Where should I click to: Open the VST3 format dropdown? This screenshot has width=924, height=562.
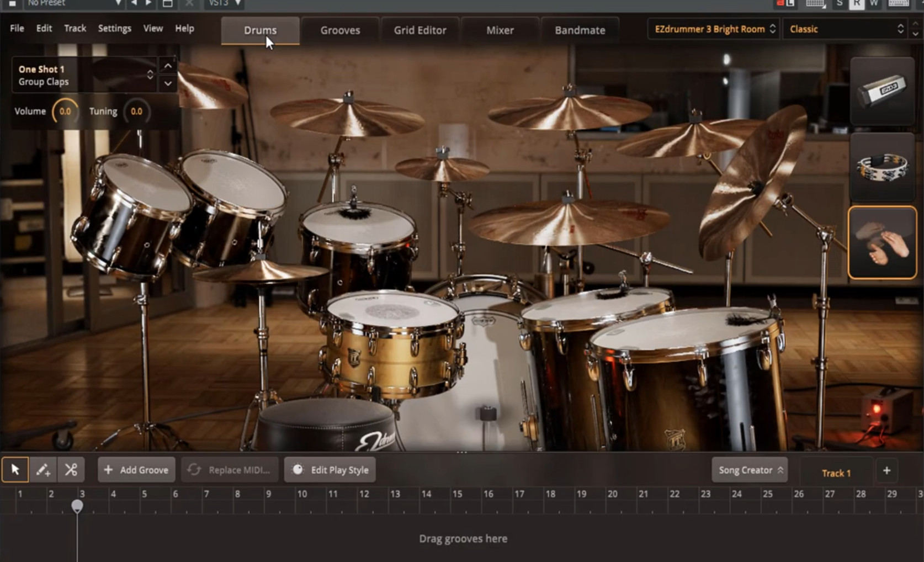click(x=224, y=3)
